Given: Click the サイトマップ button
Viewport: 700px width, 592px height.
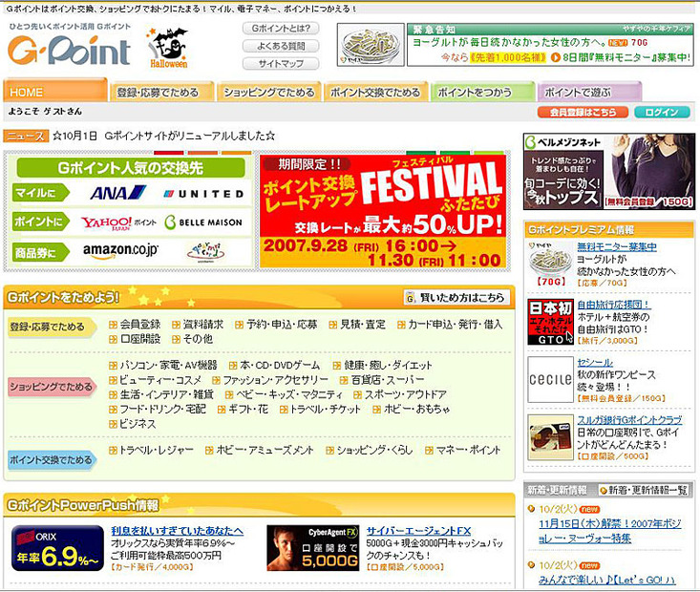Looking at the screenshot, I should pos(281,63).
